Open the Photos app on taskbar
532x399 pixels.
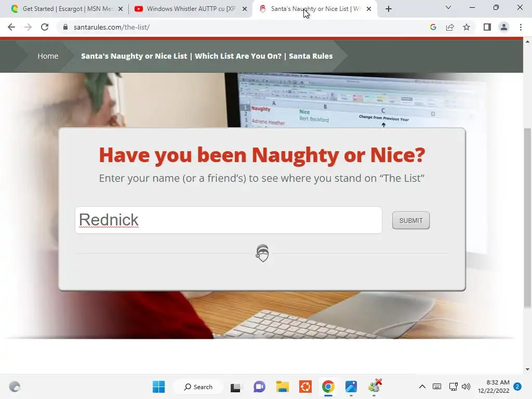(351, 387)
